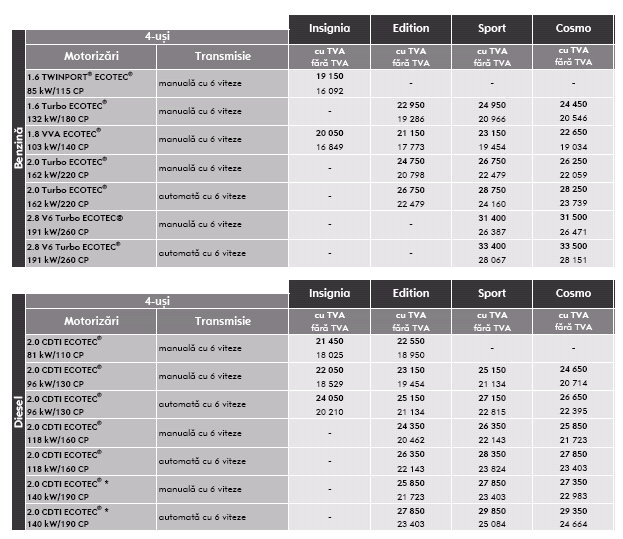Click Motorizări header in the Benzină table

point(91,56)
